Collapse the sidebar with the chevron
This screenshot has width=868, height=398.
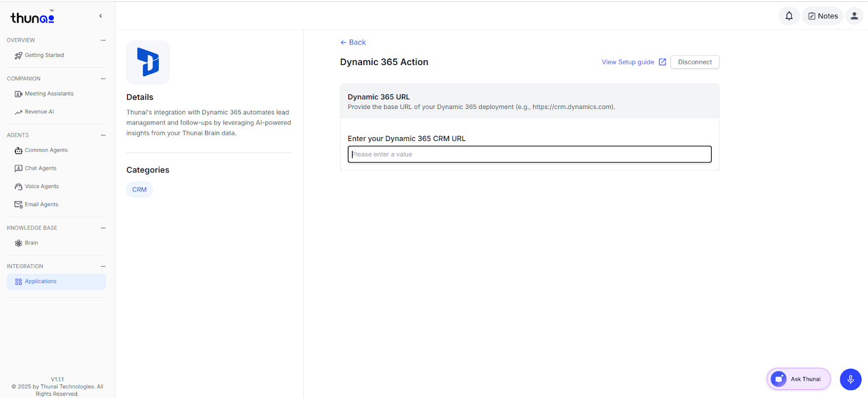(x=100, y=16)
